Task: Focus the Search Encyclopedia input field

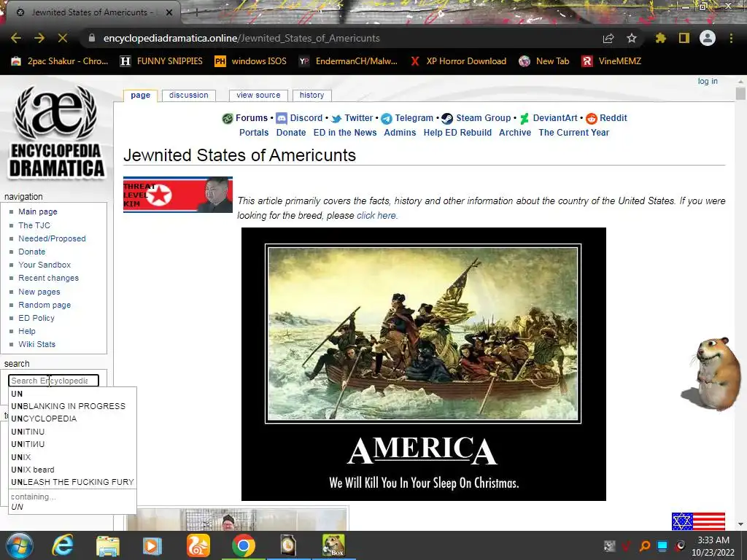Action: [x=53, y=381]
